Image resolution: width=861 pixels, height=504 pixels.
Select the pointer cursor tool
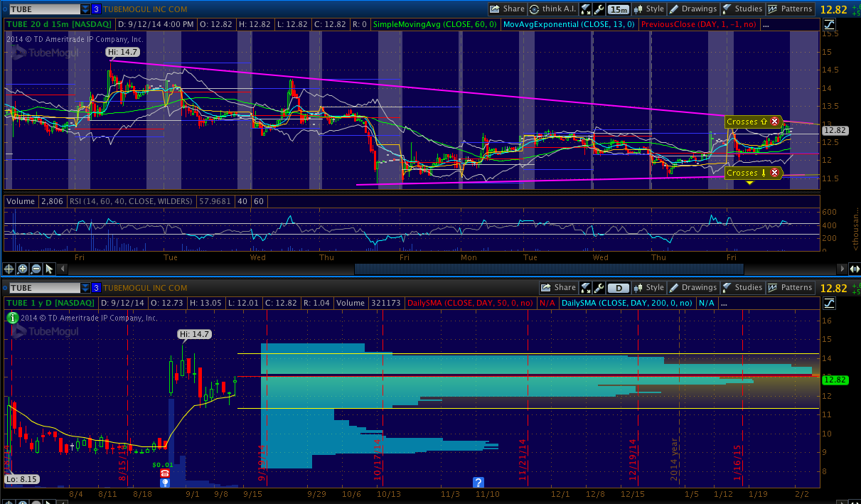[49, 269]
